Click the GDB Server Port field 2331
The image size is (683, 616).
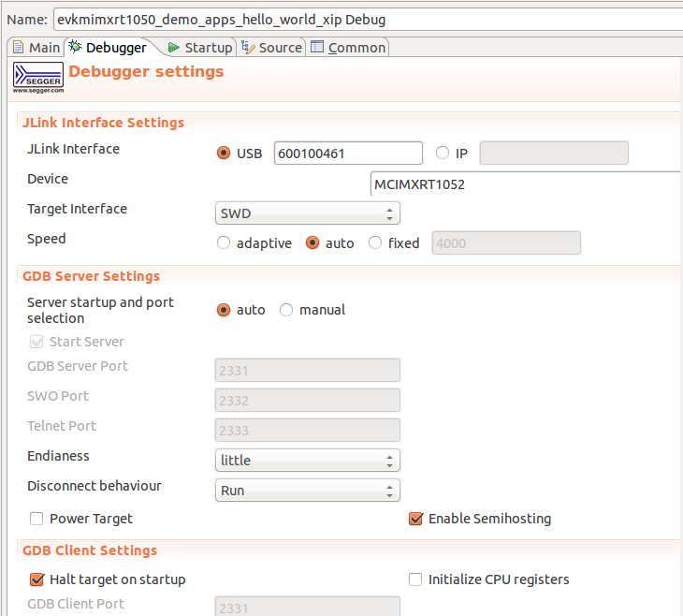308,371
